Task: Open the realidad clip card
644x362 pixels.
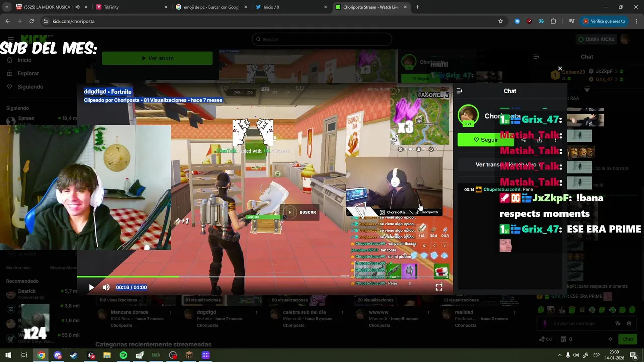Action: tap(464, 312)
